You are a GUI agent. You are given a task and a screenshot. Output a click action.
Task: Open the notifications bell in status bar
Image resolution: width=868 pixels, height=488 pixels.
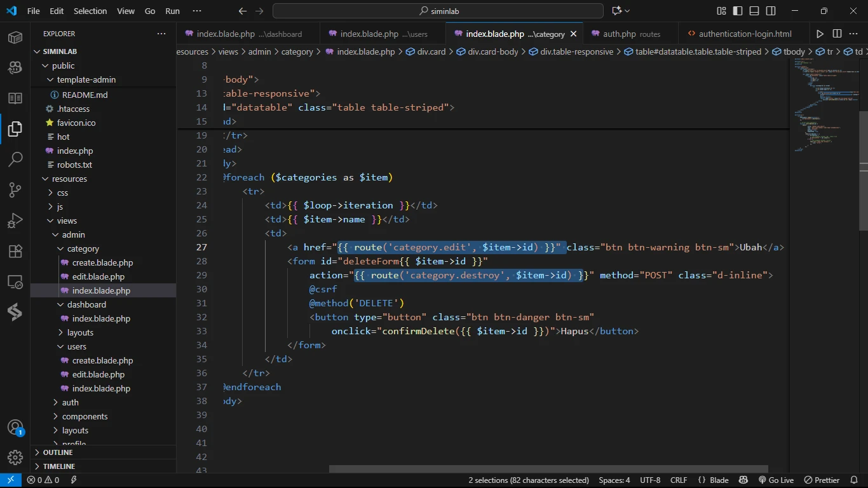coord(853,480)
